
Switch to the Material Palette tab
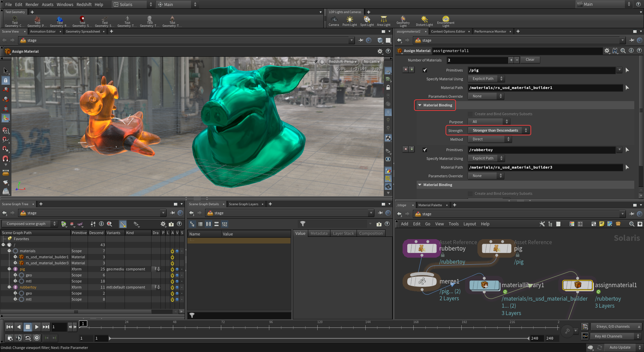click(x=430, y=205)
